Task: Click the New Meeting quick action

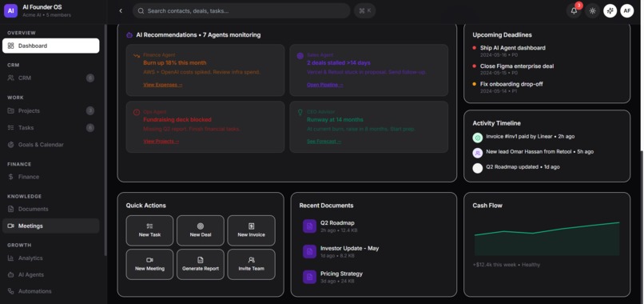Action: (x=149, y=264)
